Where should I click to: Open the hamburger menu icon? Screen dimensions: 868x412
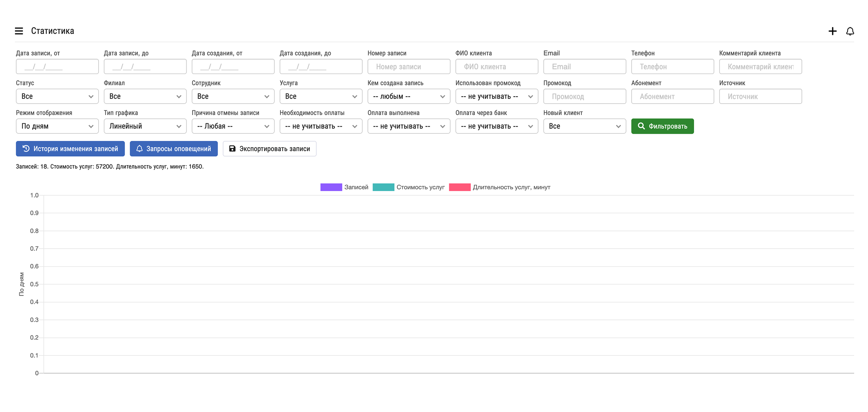tap(19, 31)
